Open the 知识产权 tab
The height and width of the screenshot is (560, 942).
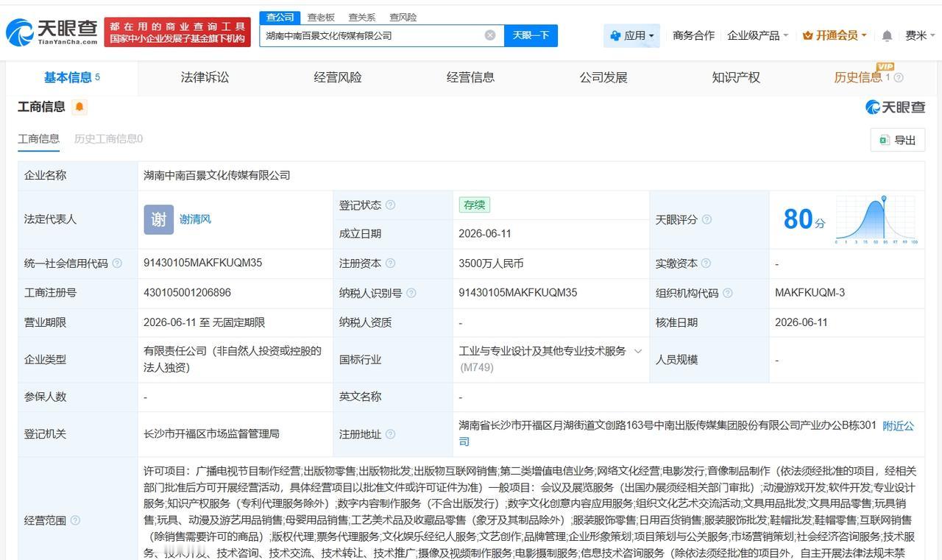(x=736, y=77)
